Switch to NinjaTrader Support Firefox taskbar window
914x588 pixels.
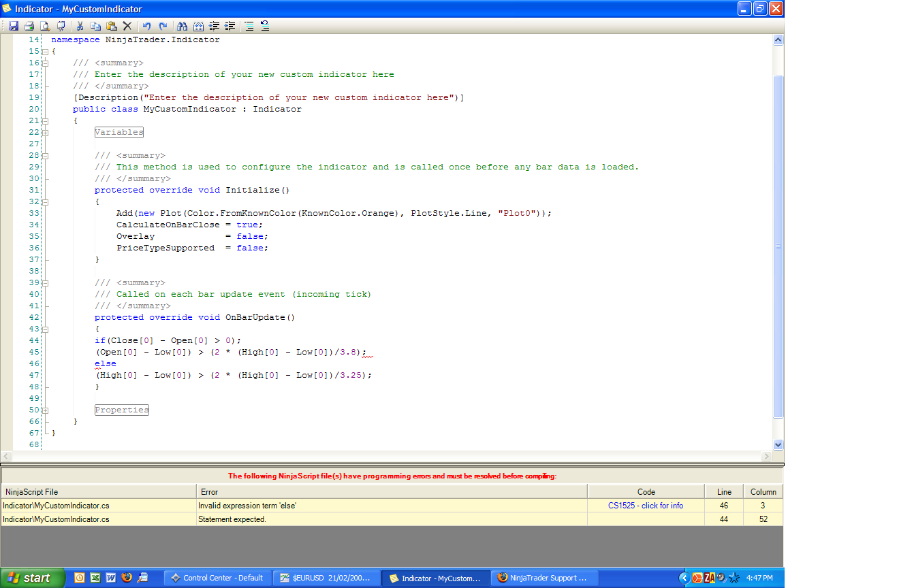(544, 578)
